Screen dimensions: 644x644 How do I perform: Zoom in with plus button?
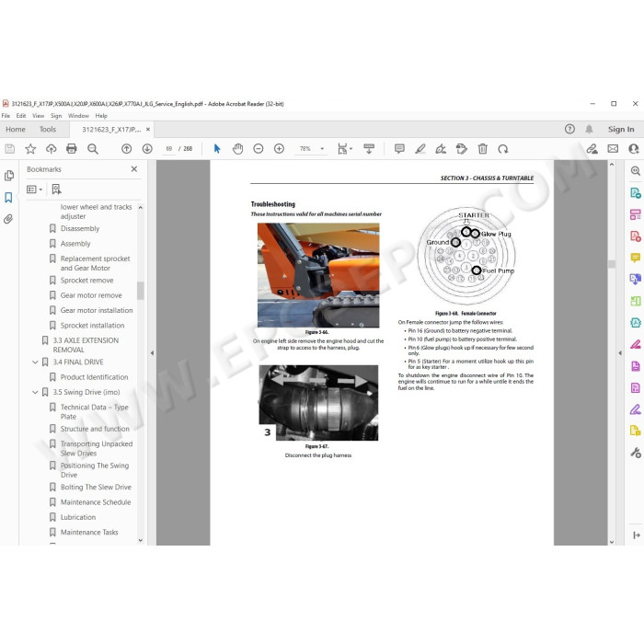tap(279, 149)
